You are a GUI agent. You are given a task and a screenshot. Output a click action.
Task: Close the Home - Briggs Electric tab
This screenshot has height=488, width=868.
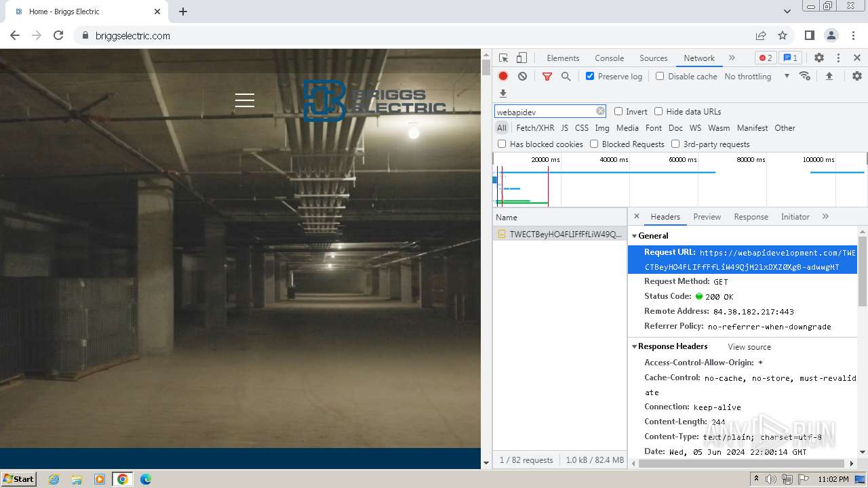157,12
